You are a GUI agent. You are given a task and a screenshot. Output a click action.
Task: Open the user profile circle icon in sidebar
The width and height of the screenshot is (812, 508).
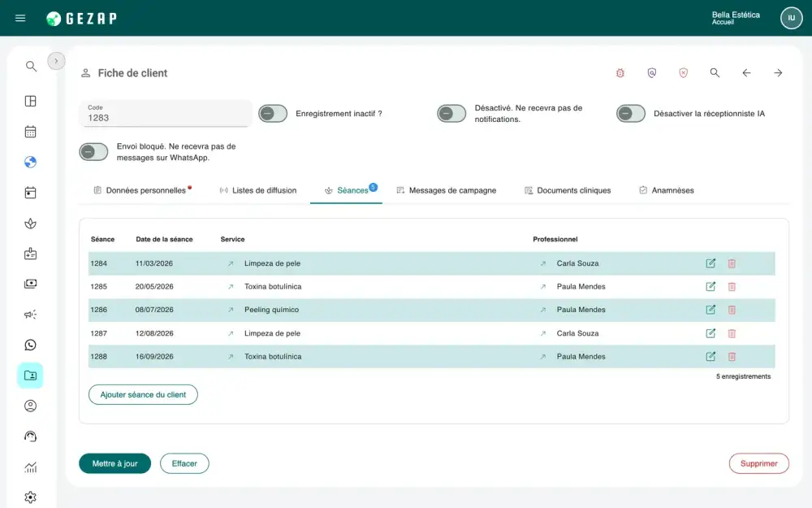(31, 406)
